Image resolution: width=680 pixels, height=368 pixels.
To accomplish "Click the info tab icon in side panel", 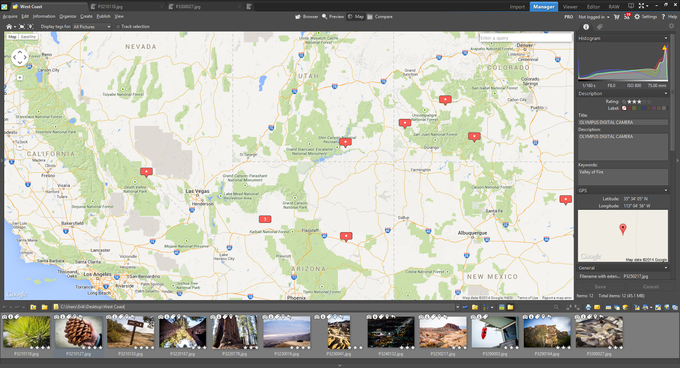I will pyautogui.click(x=586, y=27).
